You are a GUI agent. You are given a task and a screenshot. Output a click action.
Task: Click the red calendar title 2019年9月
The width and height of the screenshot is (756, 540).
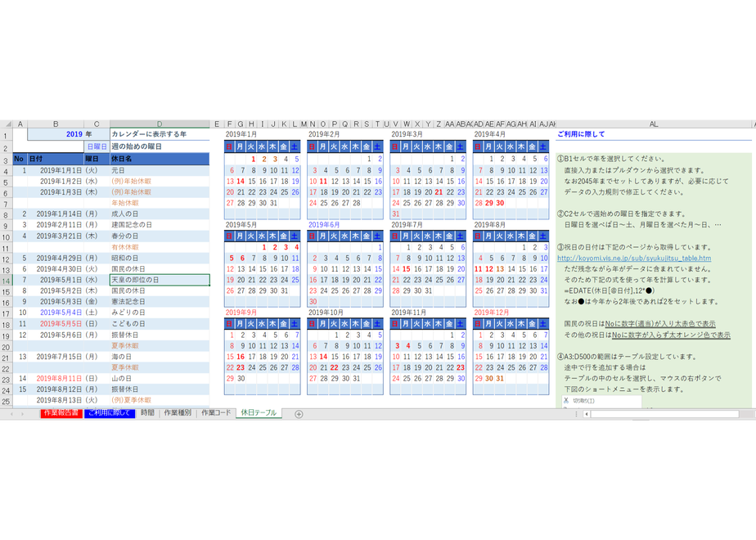241,313
